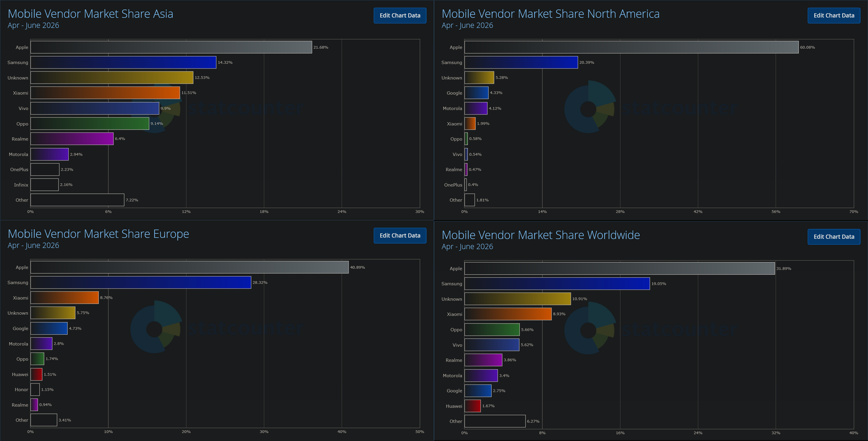
Task: Click the Worldwide chart's "Apr - June 2026" subtitle
Action: (x=467, y=246)
